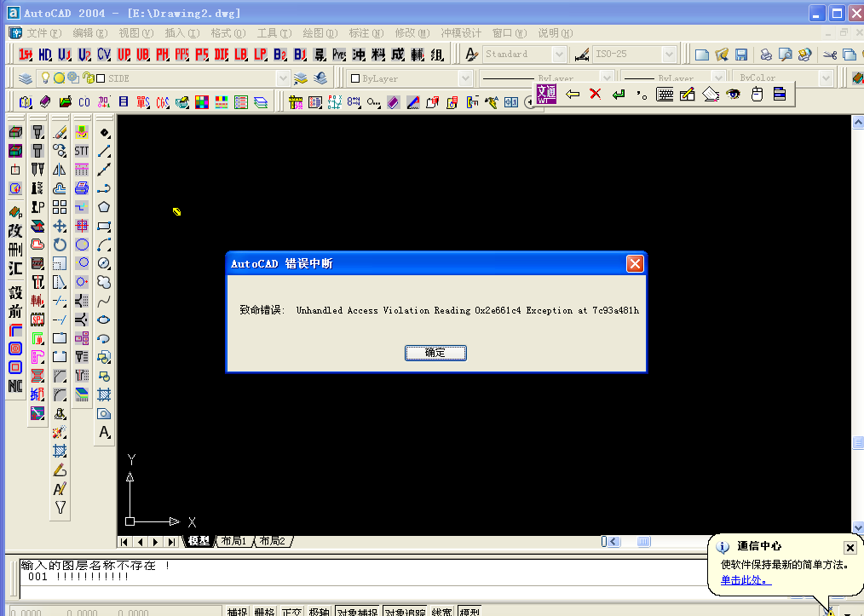Click the command line input area

(364, 592)
